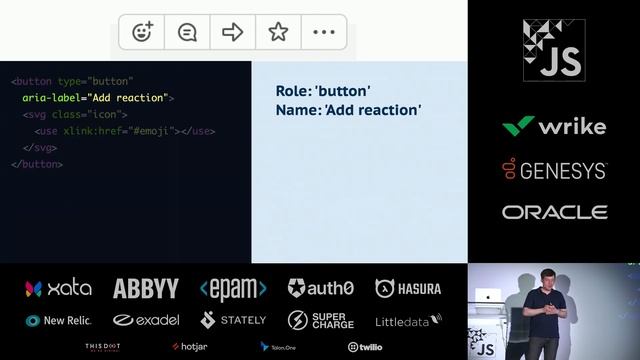The width and height of the screenshot is (640, 360).
Task: Click the forward arrow share icon
Action: 233,32
